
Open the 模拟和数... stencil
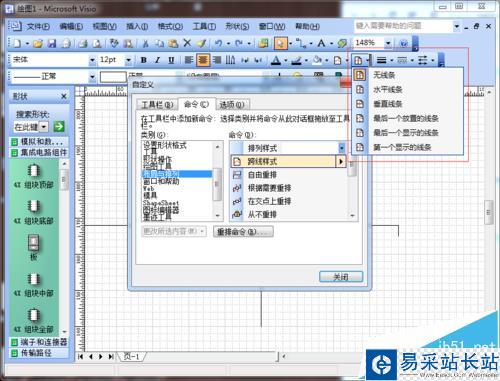(39, 142)
